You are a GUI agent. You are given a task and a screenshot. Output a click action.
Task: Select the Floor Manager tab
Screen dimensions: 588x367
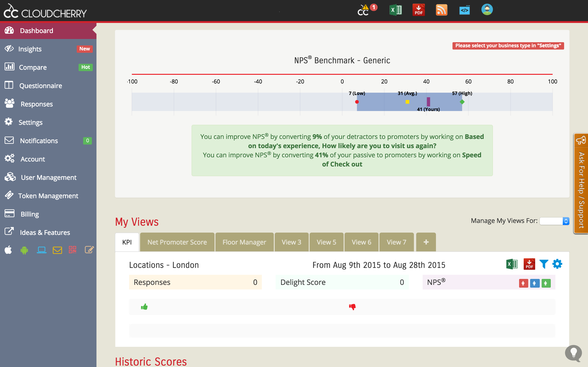click(x=244, y=242)
